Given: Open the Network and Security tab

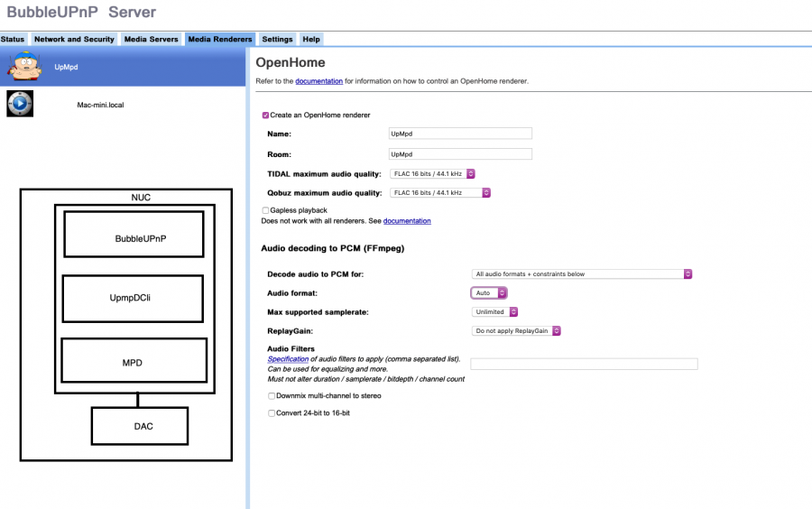Looking at the screenshot, I should [74, 40].
